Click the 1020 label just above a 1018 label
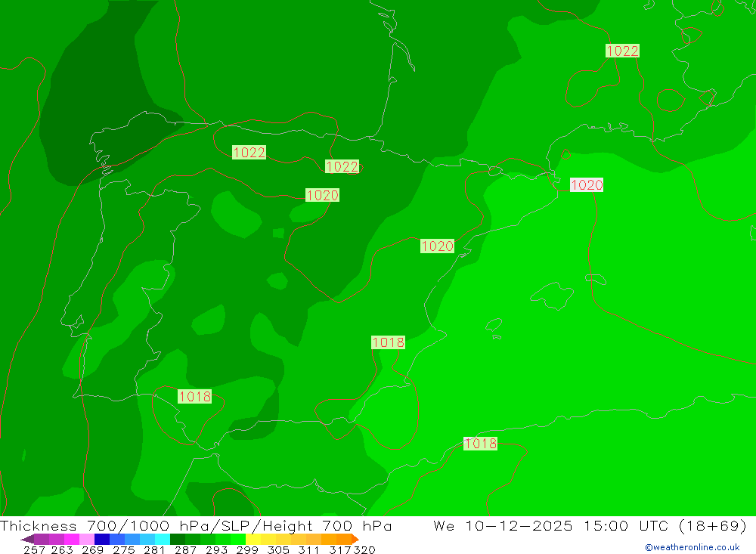The width and height of the screenshot is (756, 554). click(437, 246)
